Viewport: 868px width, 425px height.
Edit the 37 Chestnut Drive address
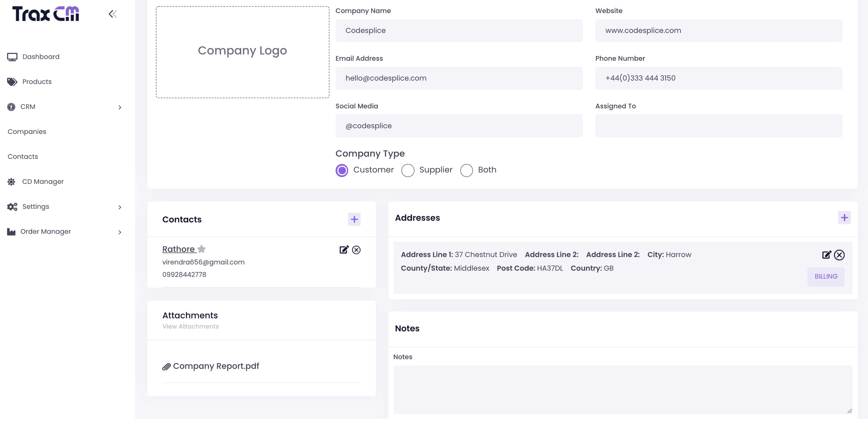coord(826,255)
